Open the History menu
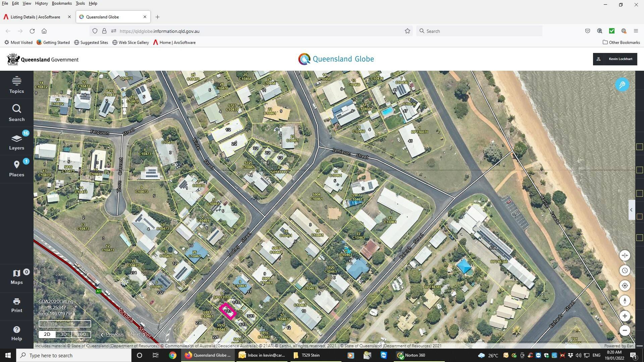The width and height of the screenshot is (644, 362). [41, 3]
